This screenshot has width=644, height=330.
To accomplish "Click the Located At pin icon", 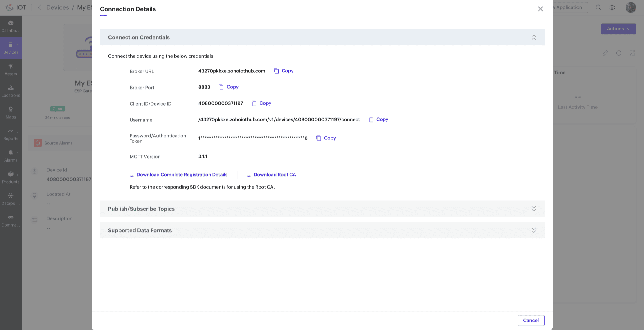I will (34, 195).
